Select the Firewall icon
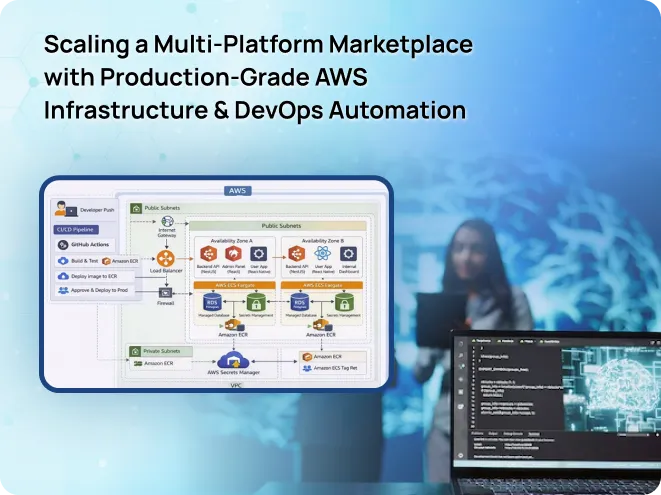The width and height of the screenshot is (661, 495). (x=165, y=292)
